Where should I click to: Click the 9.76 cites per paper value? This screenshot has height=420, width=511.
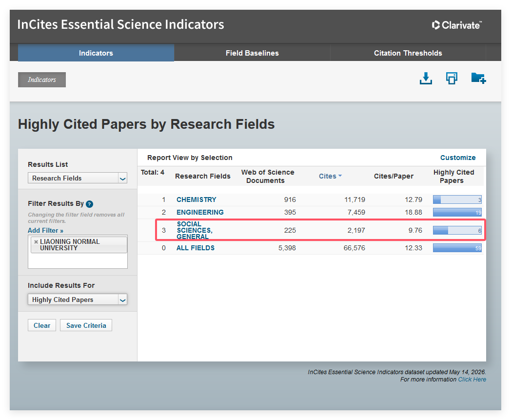point(415,230)
